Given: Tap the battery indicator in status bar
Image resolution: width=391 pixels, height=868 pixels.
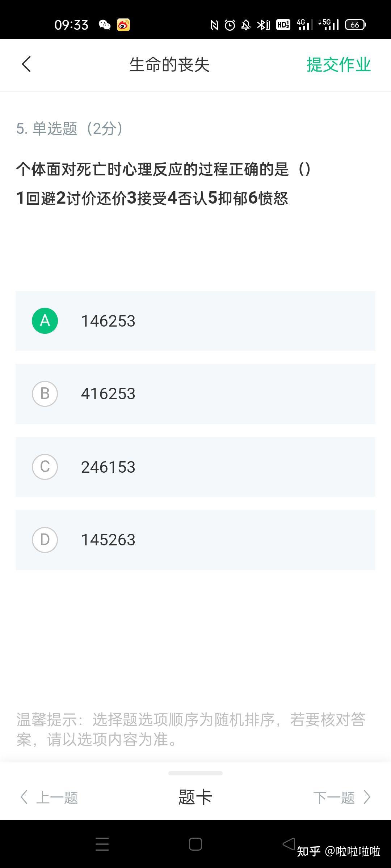Looking at the screenshot, I should (355, 25).
